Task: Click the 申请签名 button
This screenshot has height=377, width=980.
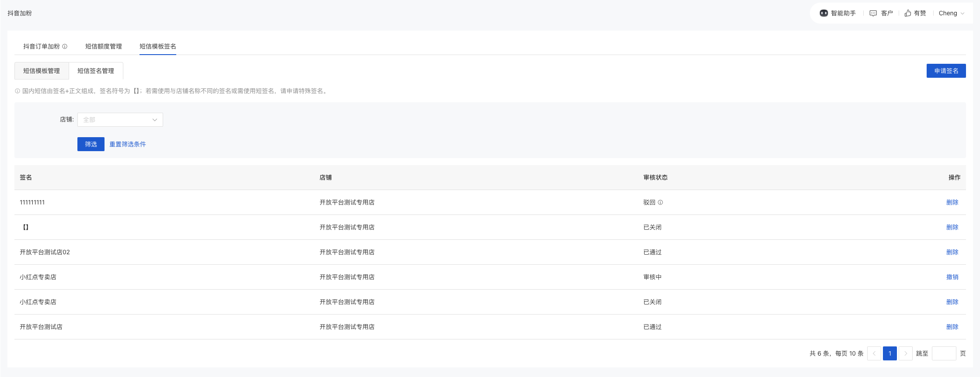Action: tap(946, 71)
